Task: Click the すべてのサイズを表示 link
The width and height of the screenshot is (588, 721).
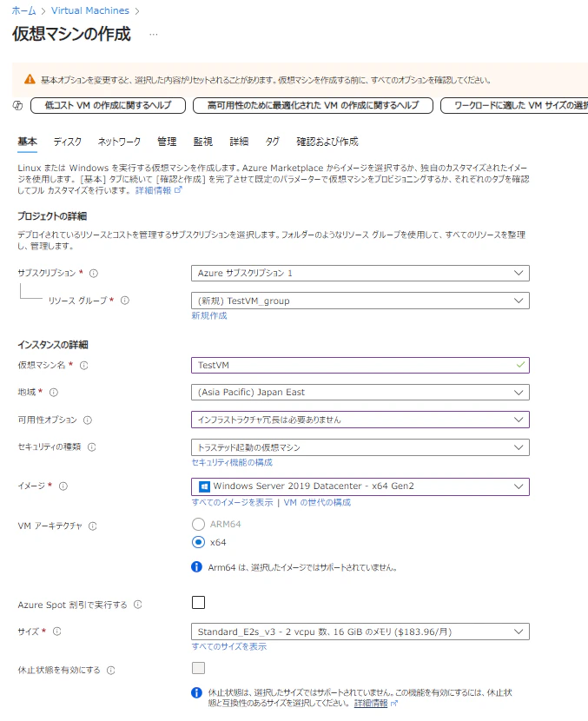Action: pyautogui.click(x=229, y=646)
